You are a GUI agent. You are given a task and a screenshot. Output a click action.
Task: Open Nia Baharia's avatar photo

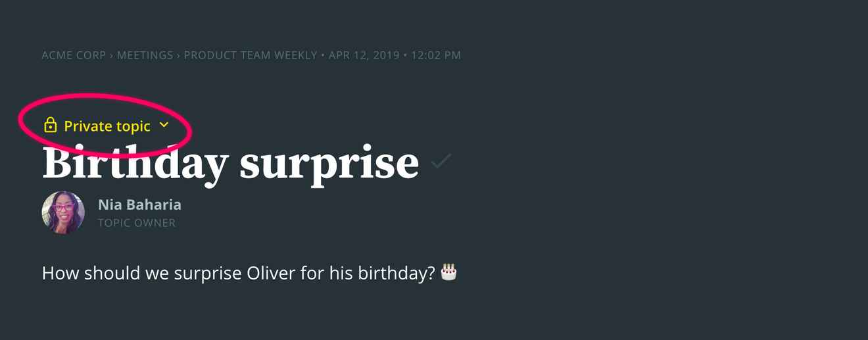tap(63, 212)
